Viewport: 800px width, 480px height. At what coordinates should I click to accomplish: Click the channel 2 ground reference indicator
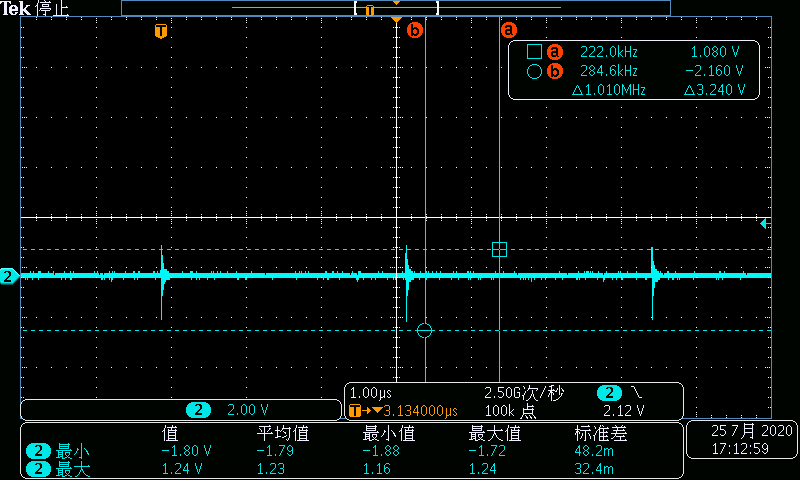[x=9, y=276]
